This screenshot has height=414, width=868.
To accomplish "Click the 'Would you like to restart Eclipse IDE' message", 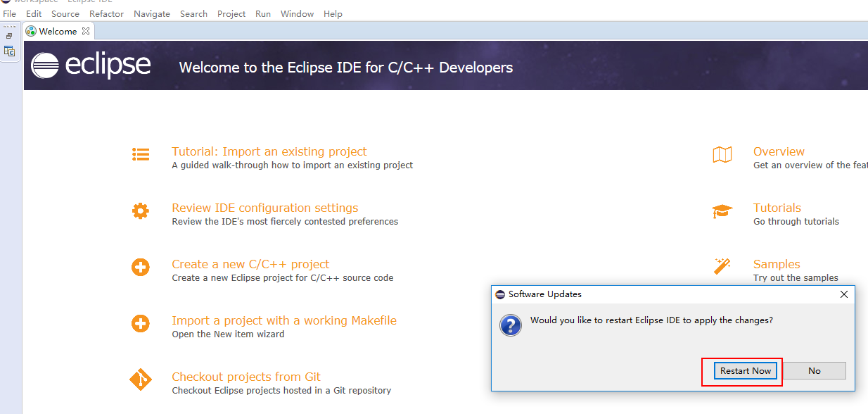I will coord(651,320).
